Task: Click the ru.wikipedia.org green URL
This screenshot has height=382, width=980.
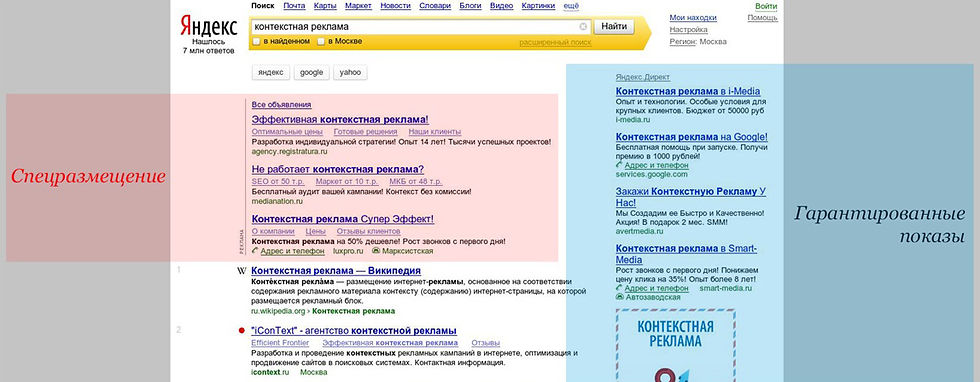Action: click(278, 311)
